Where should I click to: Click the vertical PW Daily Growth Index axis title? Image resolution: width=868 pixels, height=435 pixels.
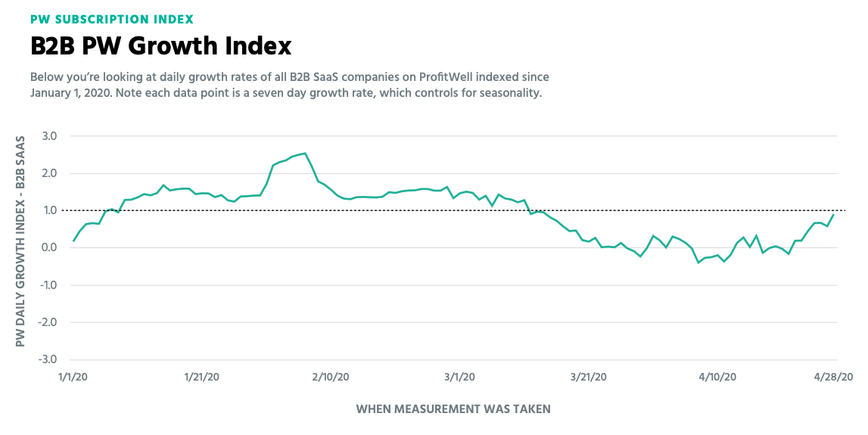[21, 241]
